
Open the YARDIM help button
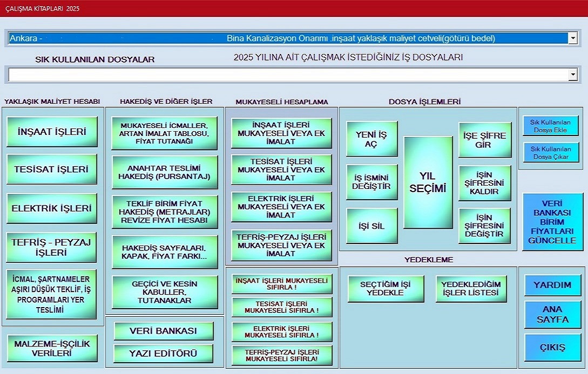(x=552, y=285)
